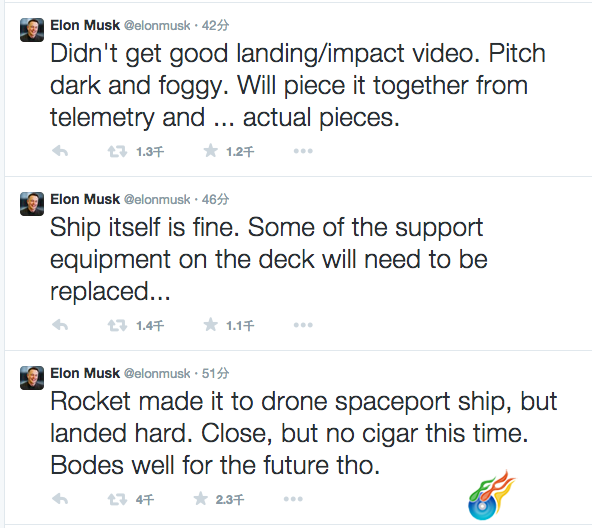Open Elon Musk's avatar on first tweet
The height and width of the screenshot is (528, 592).
click(32, 30)
